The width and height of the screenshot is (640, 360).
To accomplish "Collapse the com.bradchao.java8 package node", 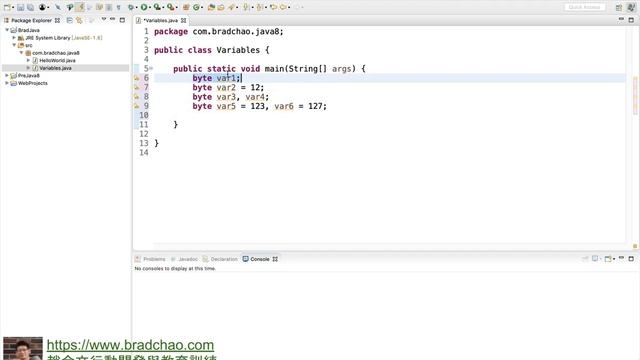I will (22, 53).
